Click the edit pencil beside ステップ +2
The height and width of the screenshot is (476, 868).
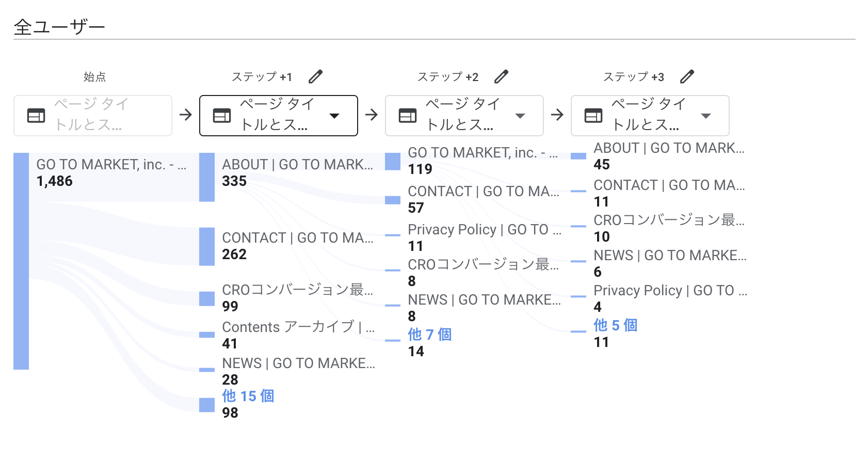(501, 77)
